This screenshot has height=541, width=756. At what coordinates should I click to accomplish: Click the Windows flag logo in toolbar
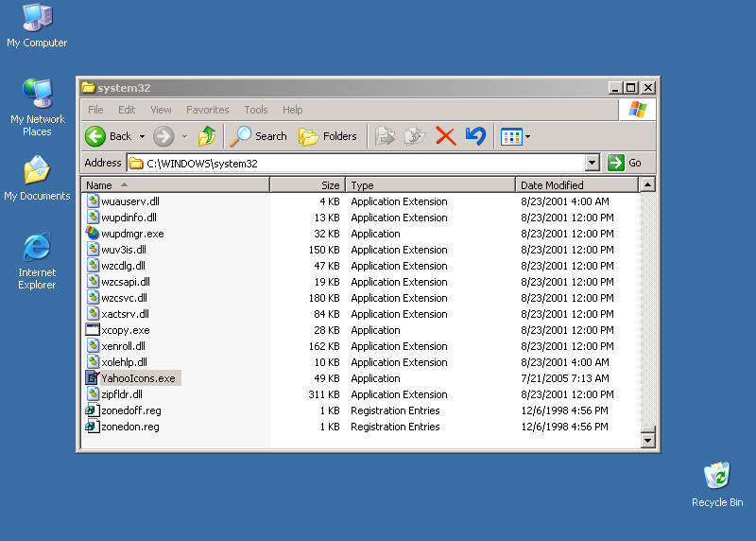637,110
